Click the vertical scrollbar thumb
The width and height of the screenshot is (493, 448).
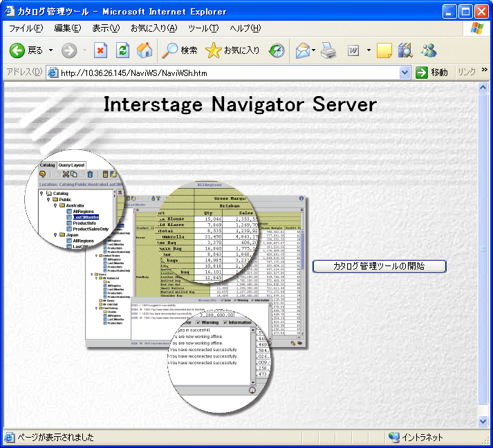[x=483, y=249]
